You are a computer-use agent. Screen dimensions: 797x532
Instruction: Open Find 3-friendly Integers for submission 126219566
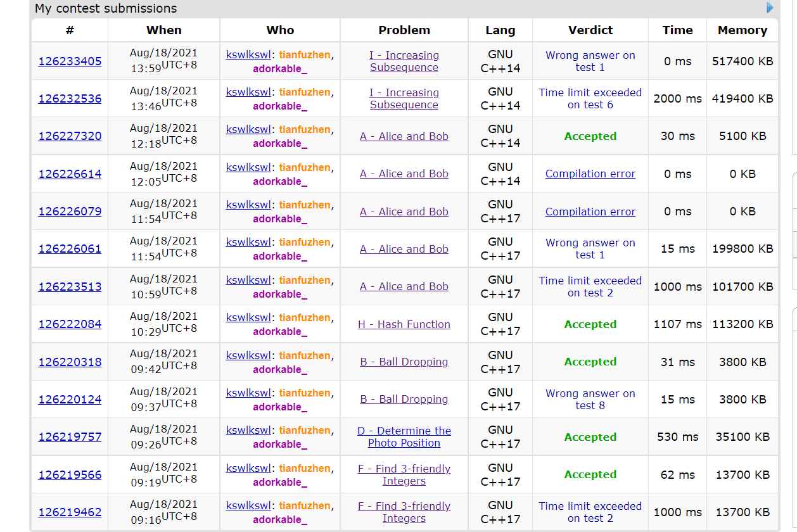(404, 474)
